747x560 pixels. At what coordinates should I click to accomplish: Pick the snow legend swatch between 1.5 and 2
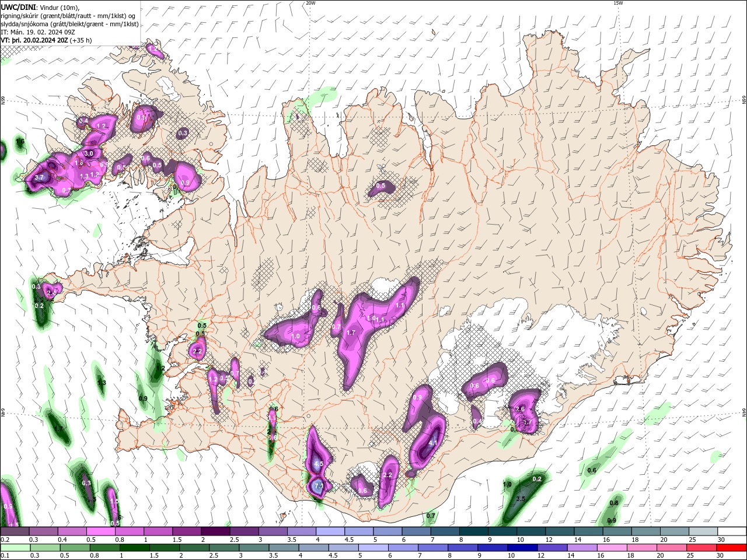pyautogui.click(x=186, y=531)
